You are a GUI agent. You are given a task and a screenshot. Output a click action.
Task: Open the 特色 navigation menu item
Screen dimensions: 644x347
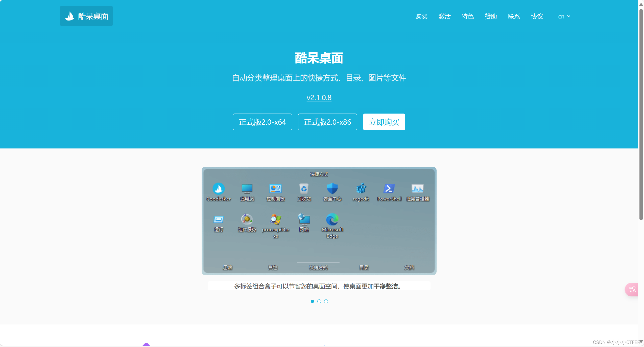(467, 16)
